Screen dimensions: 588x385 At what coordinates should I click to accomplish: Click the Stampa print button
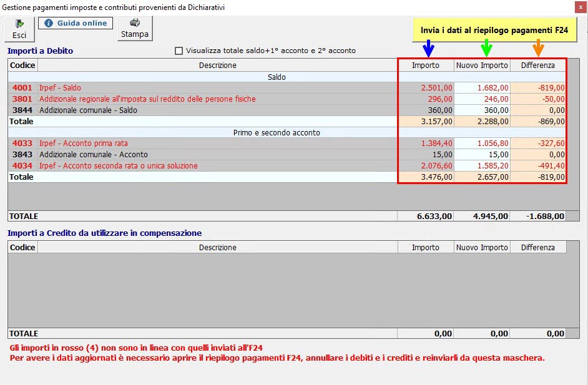click(135, 29)
